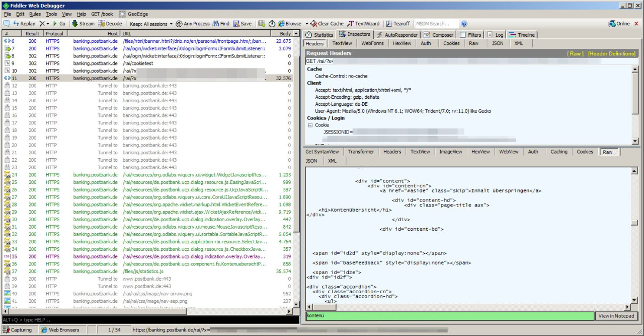
Task: Click the blue MSDN help icon
Action: click(x=464, y=24)
